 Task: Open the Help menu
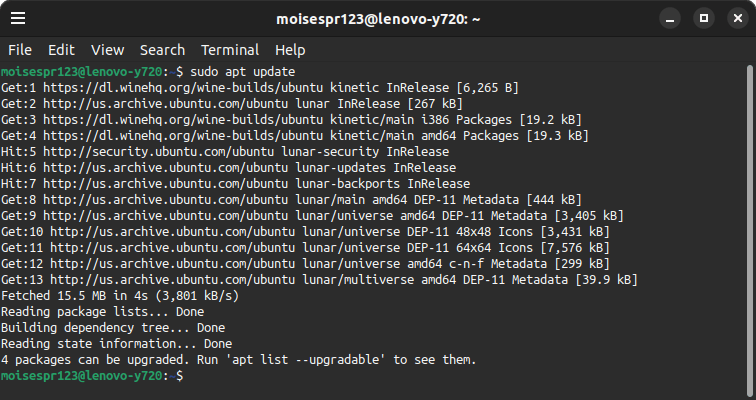[290, 50]
